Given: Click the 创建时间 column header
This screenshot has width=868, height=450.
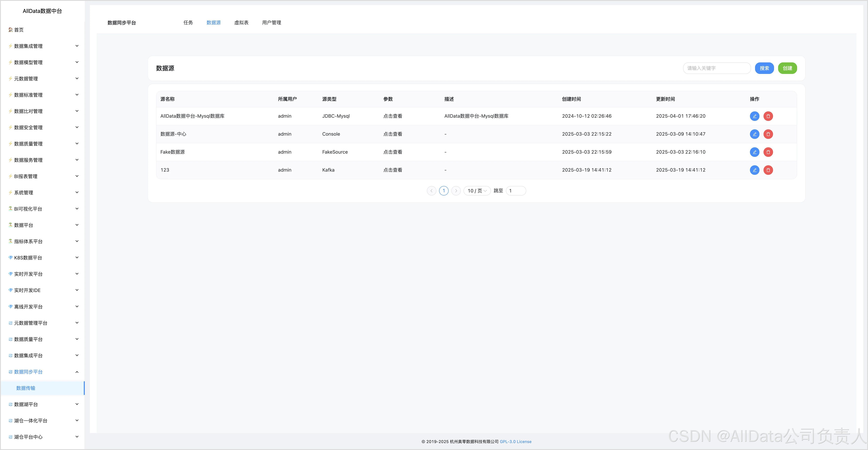Looking at the screenshot, I should pos(572,99).
